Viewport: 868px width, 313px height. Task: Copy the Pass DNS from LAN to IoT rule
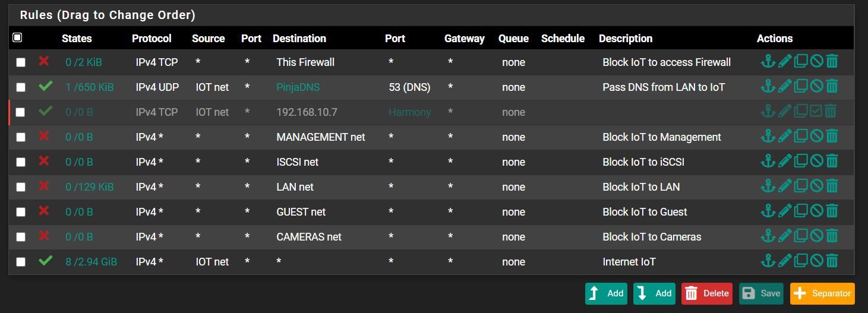pos(800,86)
